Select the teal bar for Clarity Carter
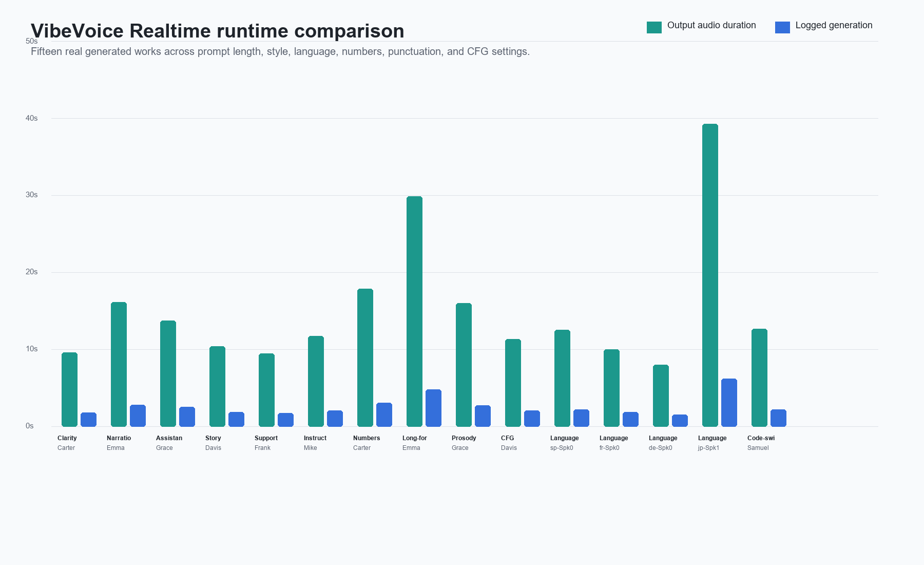This screenshot has height=565, width=924. [x=69, y=389]
